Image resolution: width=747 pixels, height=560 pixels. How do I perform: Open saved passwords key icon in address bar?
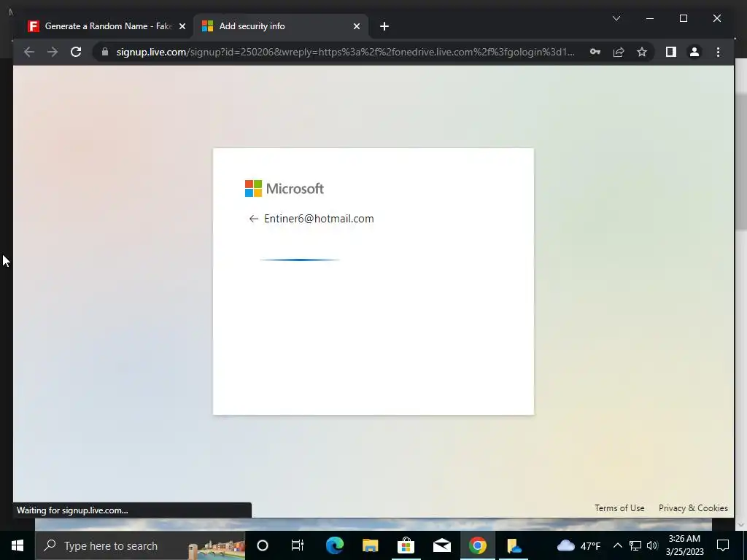(595, 52)
